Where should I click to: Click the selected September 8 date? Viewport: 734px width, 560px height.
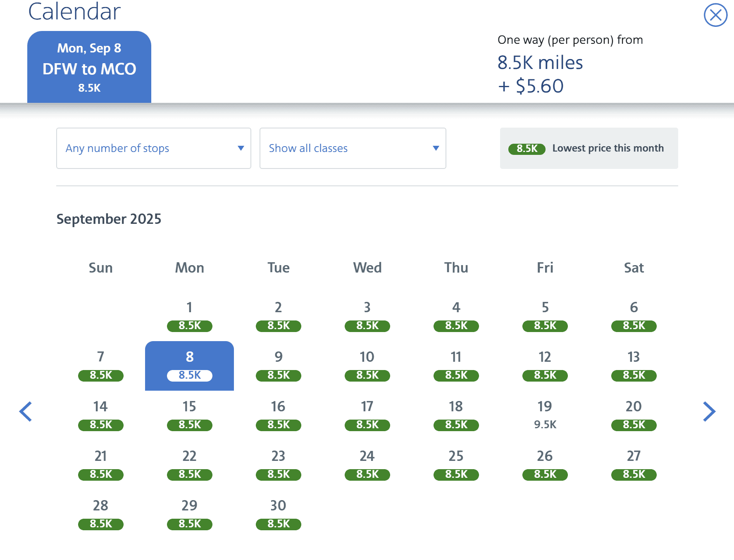[189, 365]
